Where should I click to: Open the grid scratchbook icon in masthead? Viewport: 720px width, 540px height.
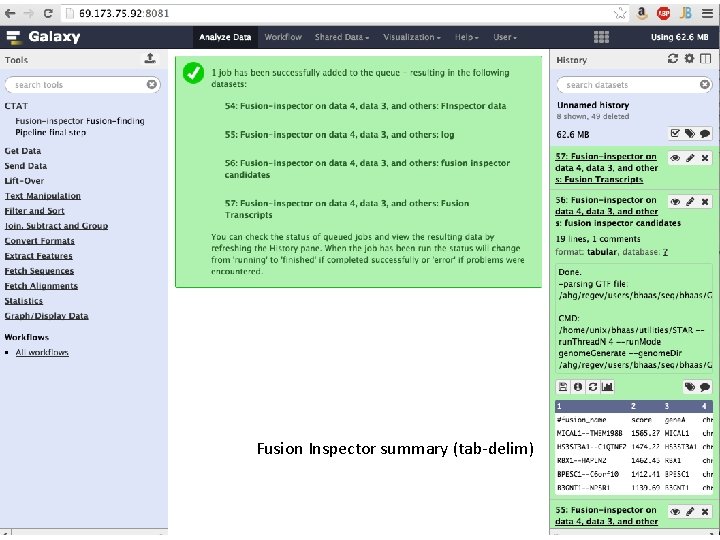click(601, 37)
